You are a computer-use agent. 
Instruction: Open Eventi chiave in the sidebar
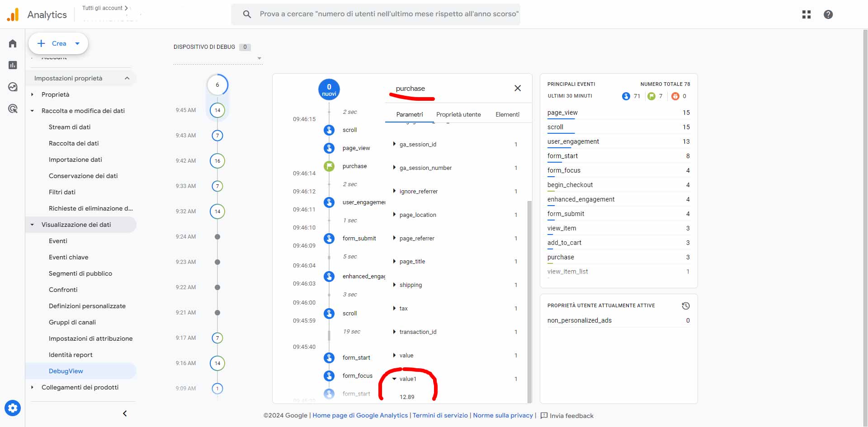[68, 257]
